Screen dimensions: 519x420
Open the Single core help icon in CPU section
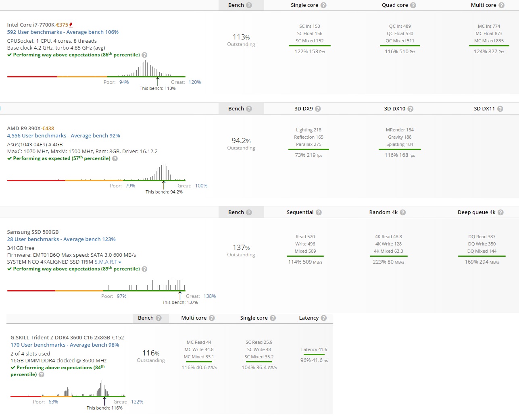pyautogui.click(x=323, y=5)
